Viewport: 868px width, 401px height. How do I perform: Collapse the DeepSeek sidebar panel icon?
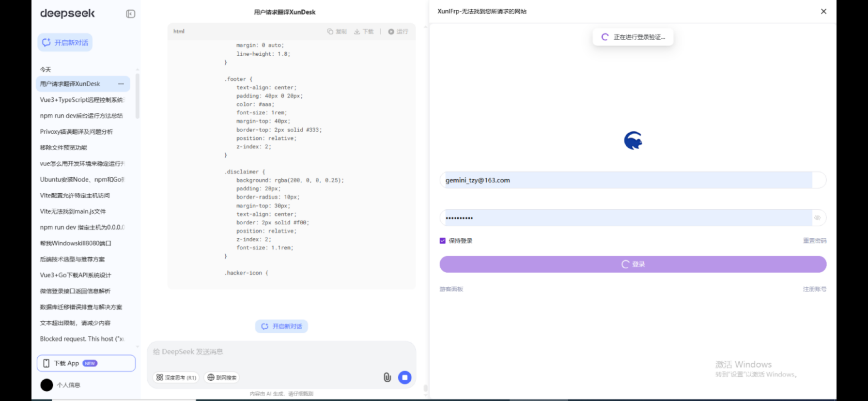(x=130, y=14)
